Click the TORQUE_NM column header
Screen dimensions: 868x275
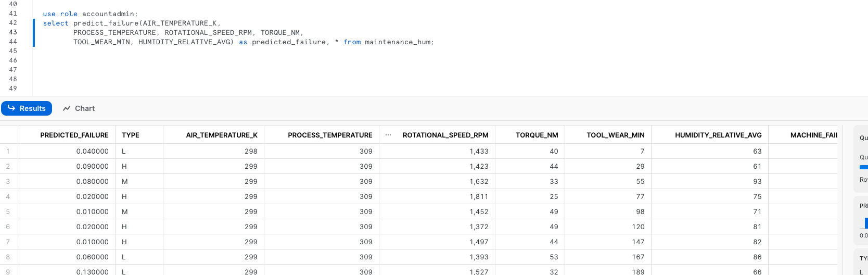pos(537,135)
